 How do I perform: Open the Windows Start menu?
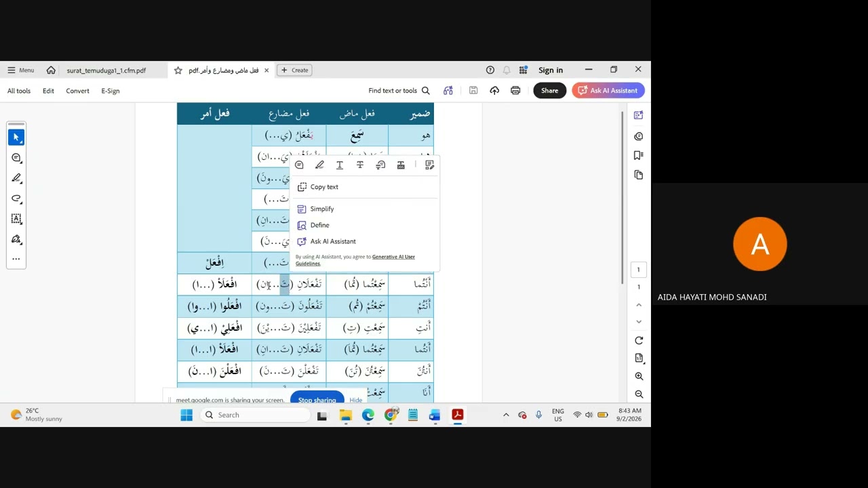186,415
